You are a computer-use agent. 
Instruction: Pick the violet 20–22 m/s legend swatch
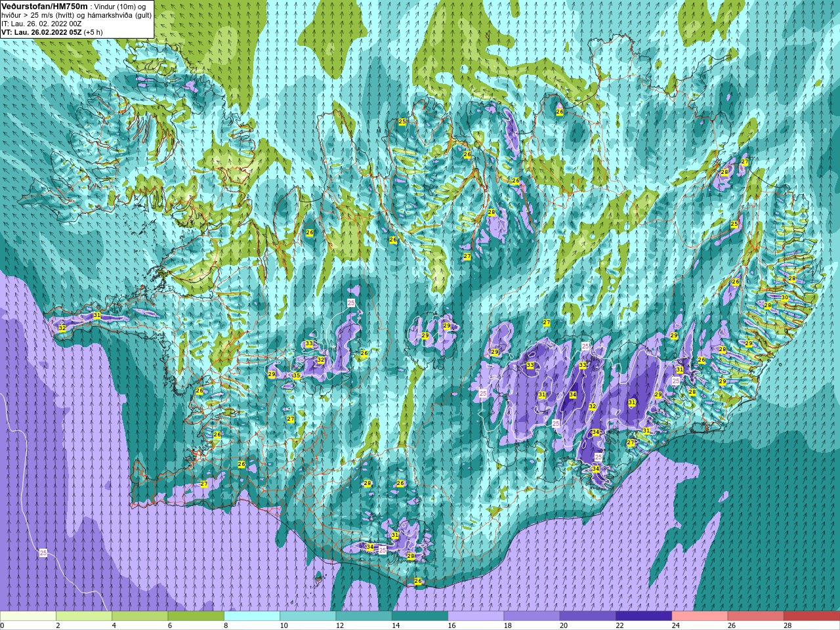pos(587,616)
